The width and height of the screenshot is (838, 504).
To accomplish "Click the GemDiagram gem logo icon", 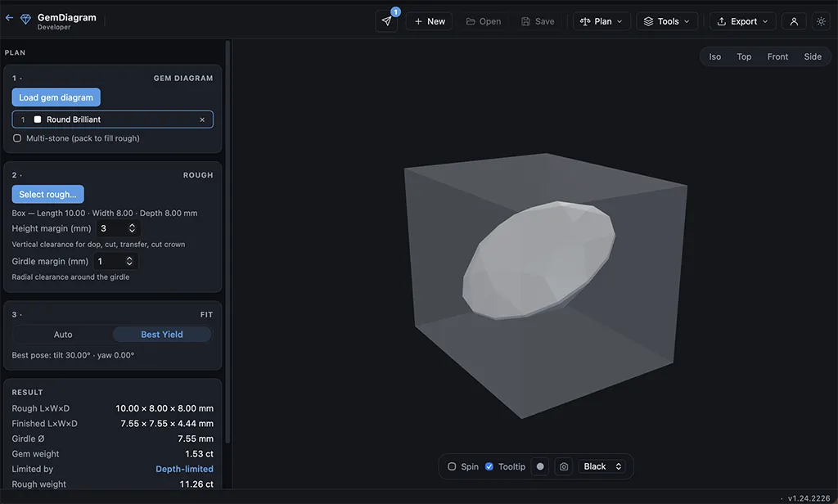I will 25,20.
